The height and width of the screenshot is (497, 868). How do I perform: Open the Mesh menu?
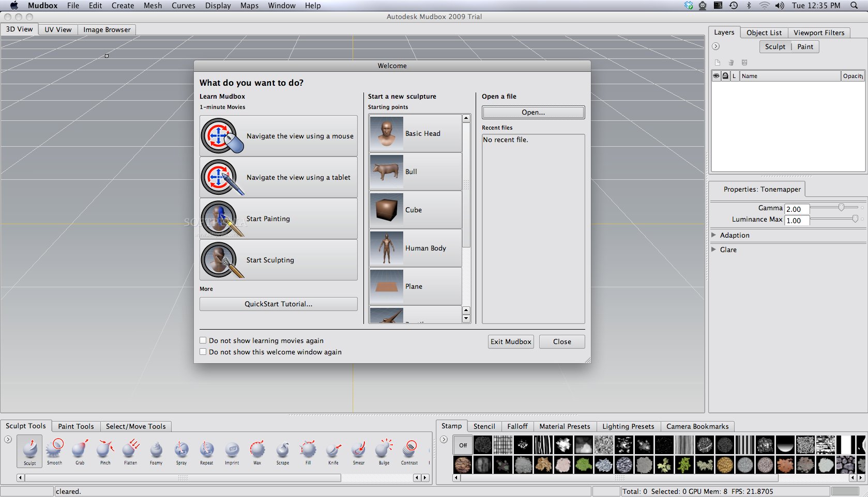click(153, 5)
